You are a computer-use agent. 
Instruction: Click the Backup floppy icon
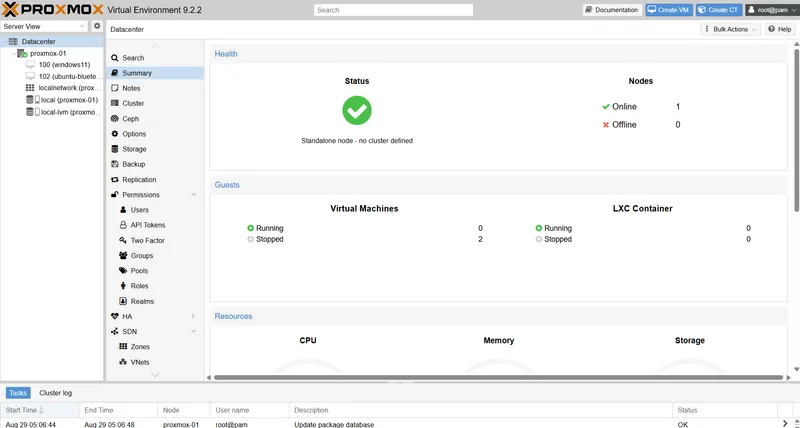[115, 164]
